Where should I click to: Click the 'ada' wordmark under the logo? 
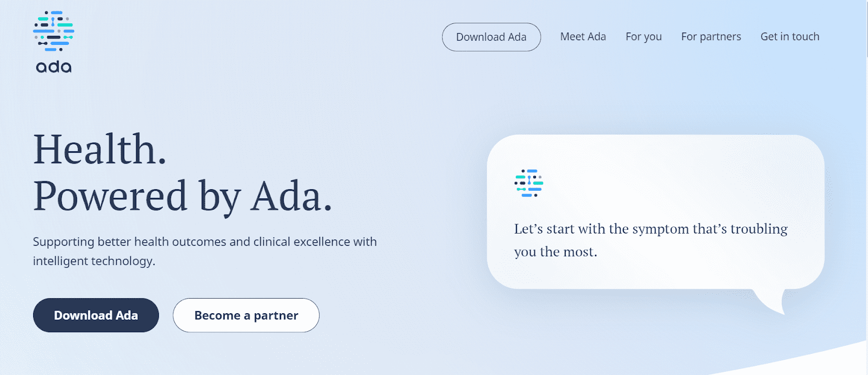[54, 67]
